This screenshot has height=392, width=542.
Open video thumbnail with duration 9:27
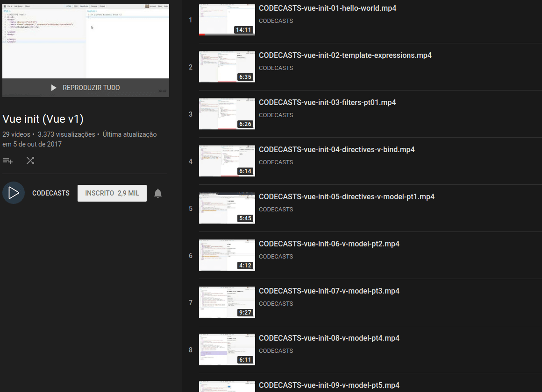coord(227,302)
